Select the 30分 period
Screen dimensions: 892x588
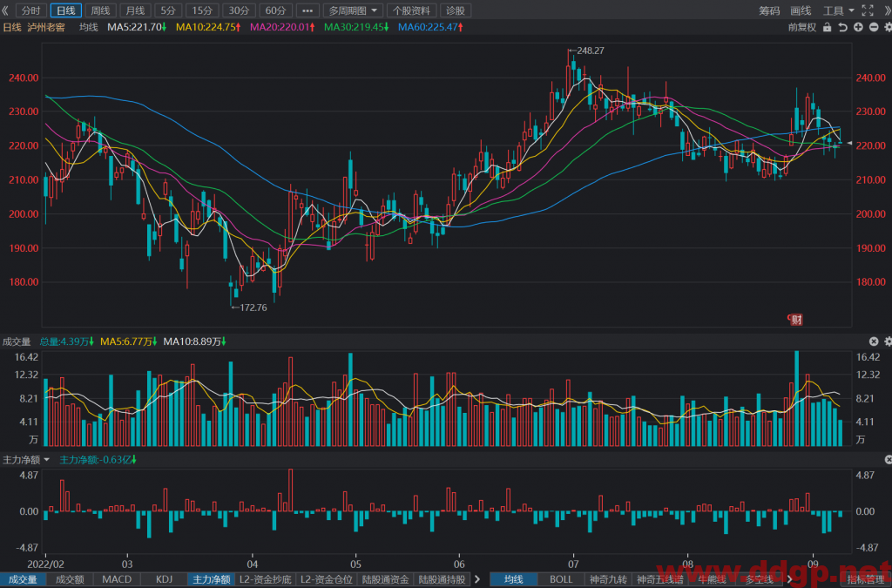(x=239, y=10)
